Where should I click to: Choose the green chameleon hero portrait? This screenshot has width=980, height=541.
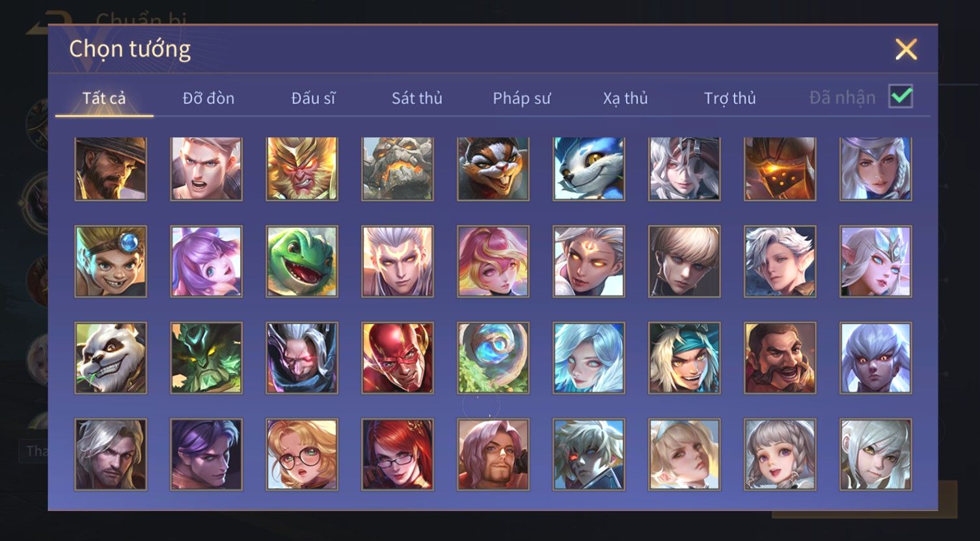(x=302, y=262)
